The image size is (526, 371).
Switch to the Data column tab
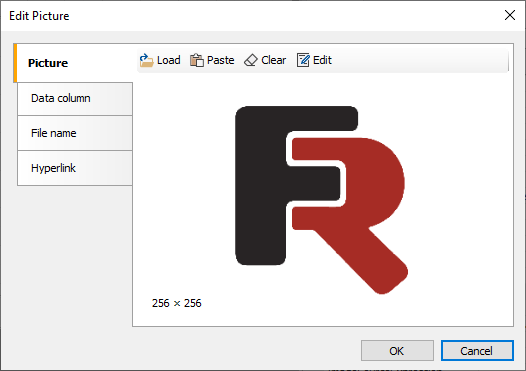pyautogui.click(x=75, y=99)
